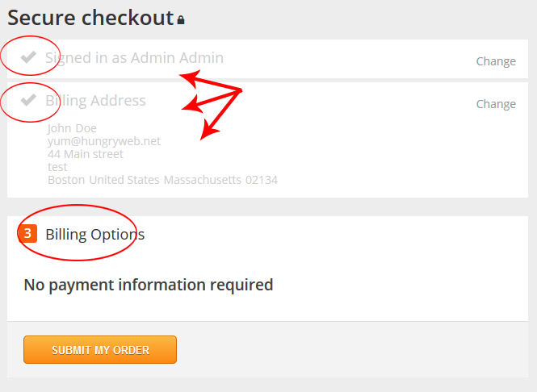Click the checkmark next to Signed in
The width and height of the screenshot is (537, 392).
[28, 57]
